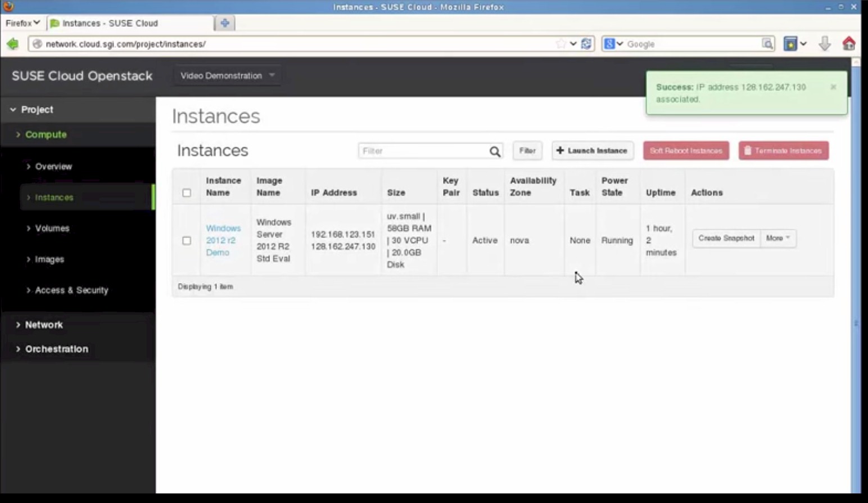Viewport: 868px width, 503px height.
Task: Expand the Orchestration sidebar section
Action: click(56, 349)
